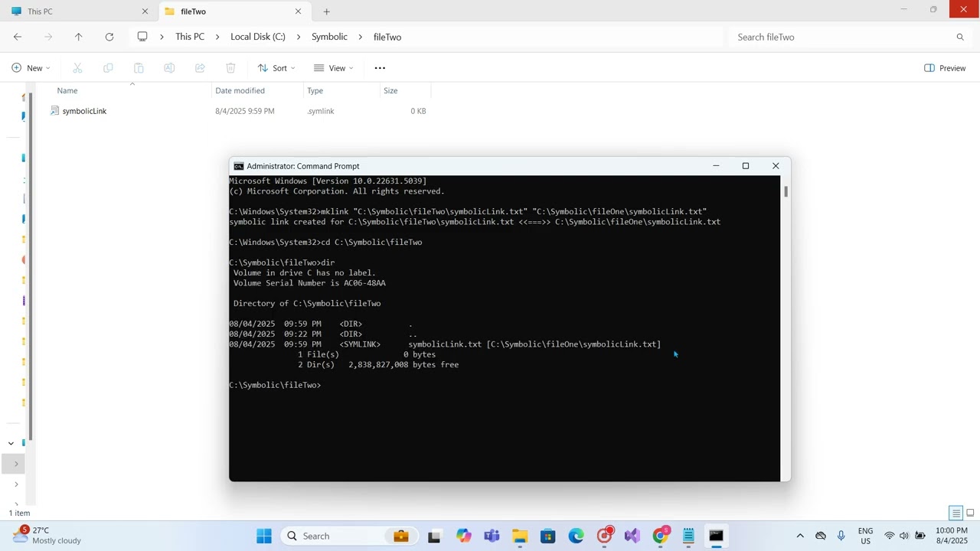Viewport: 980px width, 551px height.
Task: Sort by Name column header
Action: (x=67, y=90)
